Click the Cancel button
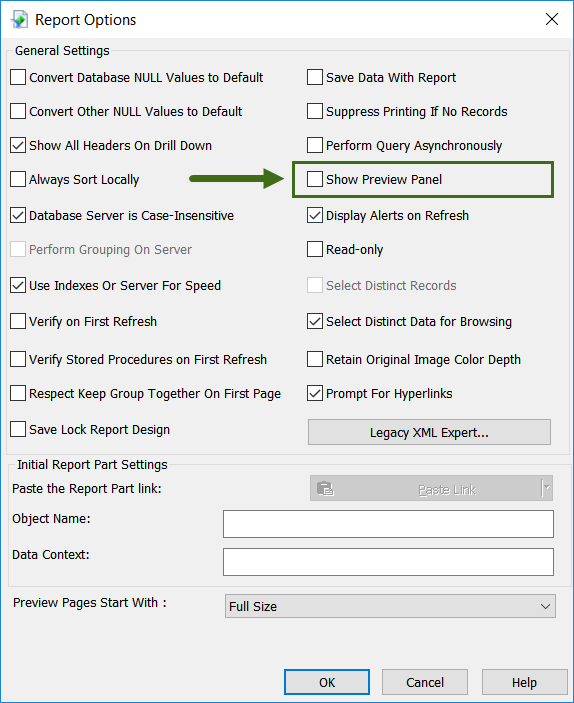 pyautogui.click(x=425, y=682)
